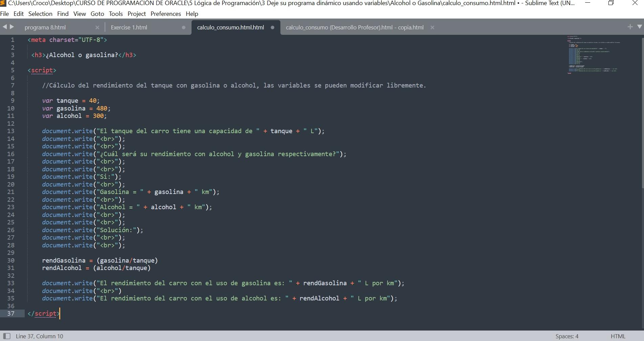Viewport: 644px width, 341px height.
Task: Close the Sublime Text window
Action: point(635,3)
